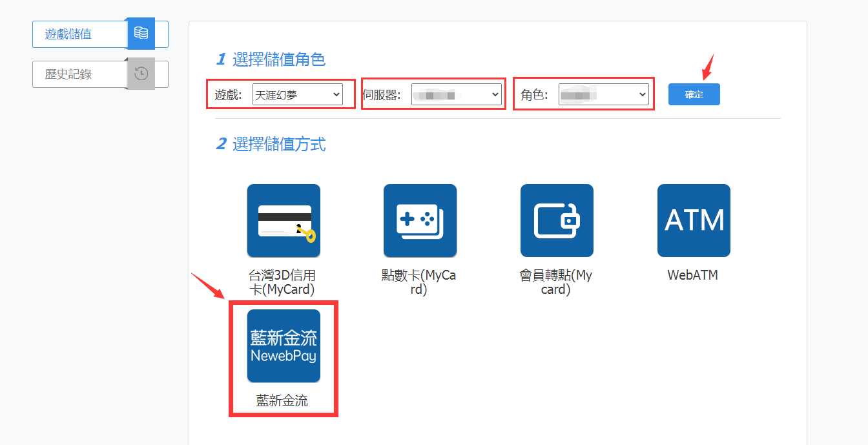Open the 遊戲 dropdown showing 天涯幻夢

(297, 95)
